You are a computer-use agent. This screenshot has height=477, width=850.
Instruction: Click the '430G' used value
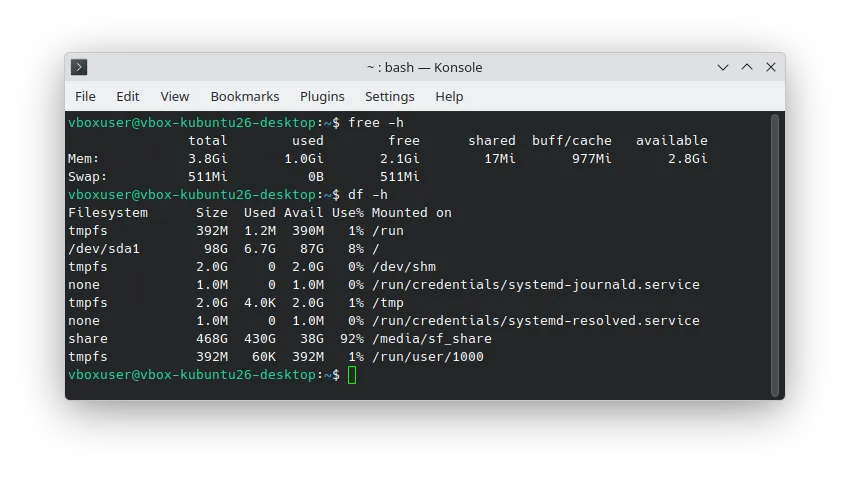click(260, 339)
